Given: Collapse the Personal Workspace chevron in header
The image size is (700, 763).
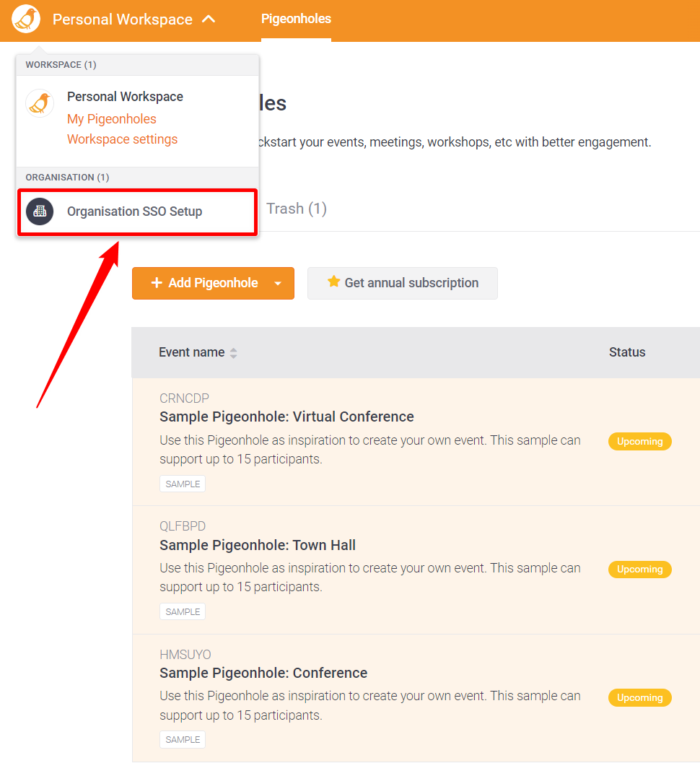Looking at the screenshot, I should tap(209, 19).
